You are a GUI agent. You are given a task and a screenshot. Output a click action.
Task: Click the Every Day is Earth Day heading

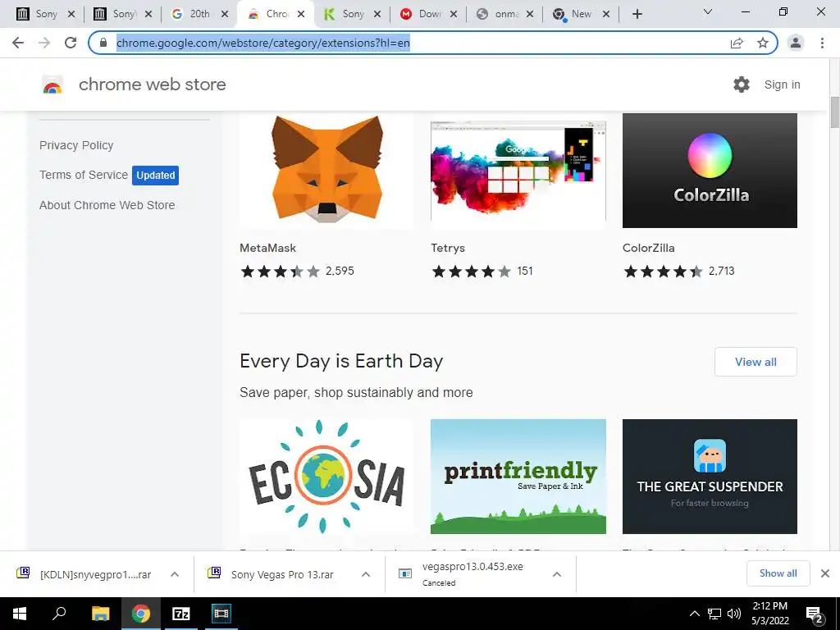coord(341,361)
